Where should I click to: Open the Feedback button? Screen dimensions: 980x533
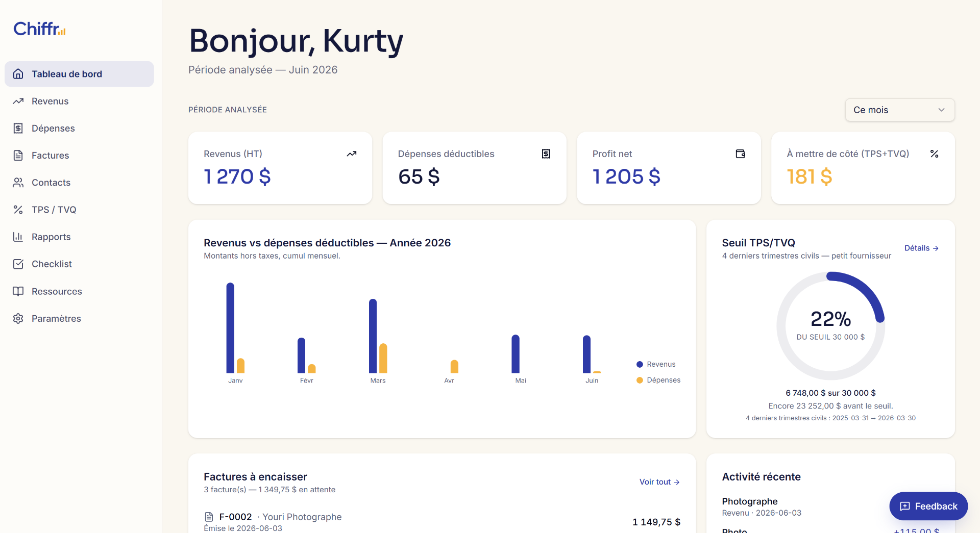(928, 506)
